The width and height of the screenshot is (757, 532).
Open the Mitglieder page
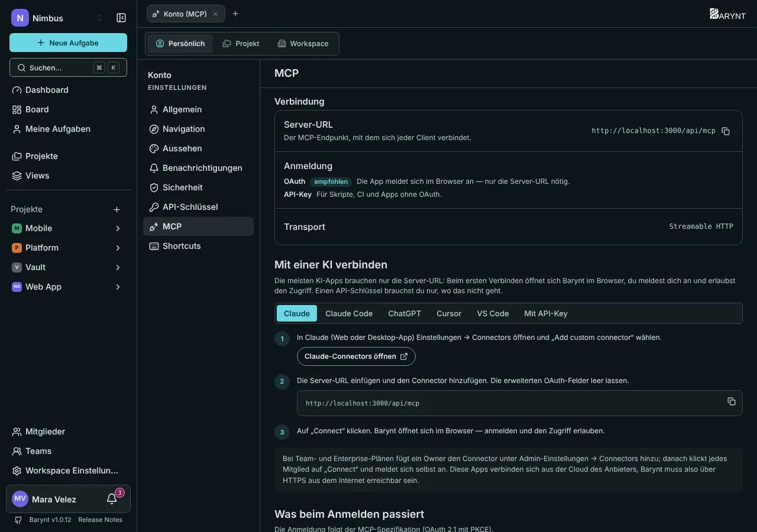pyautogui.click(x=68, y=432)
